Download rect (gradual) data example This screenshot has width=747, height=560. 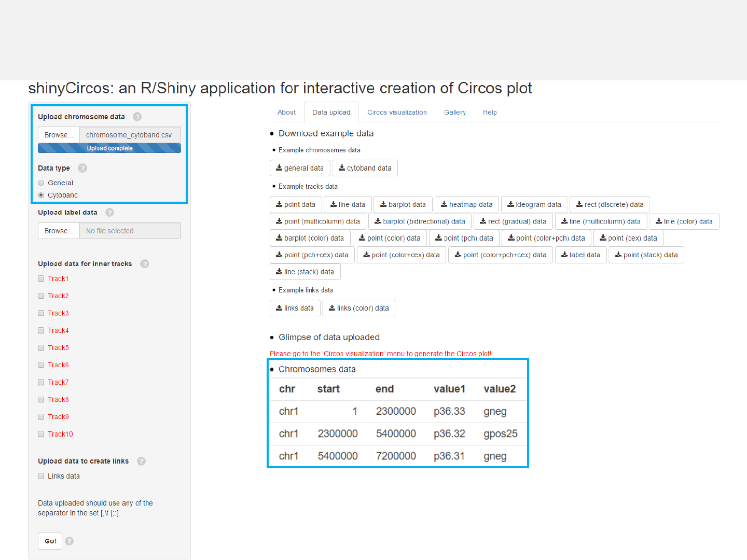(x=514, y=221)
